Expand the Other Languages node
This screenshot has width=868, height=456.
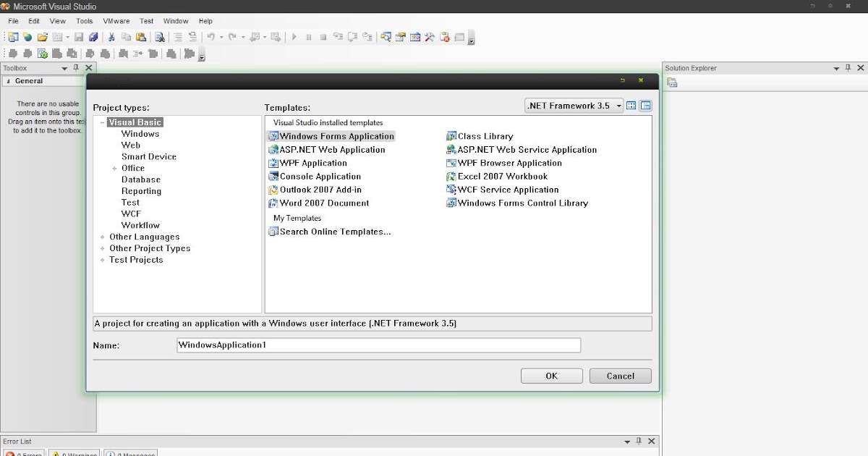click(103, 237)
